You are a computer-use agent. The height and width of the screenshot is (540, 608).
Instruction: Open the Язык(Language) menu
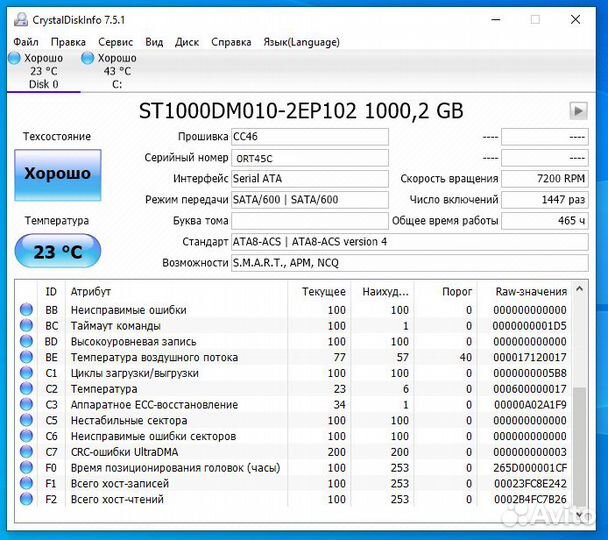301,42
